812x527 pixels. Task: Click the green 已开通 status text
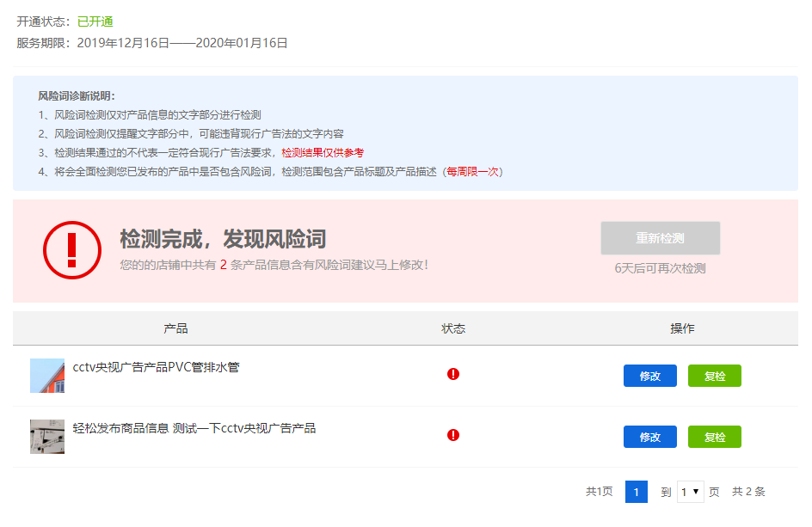(95, 21)
